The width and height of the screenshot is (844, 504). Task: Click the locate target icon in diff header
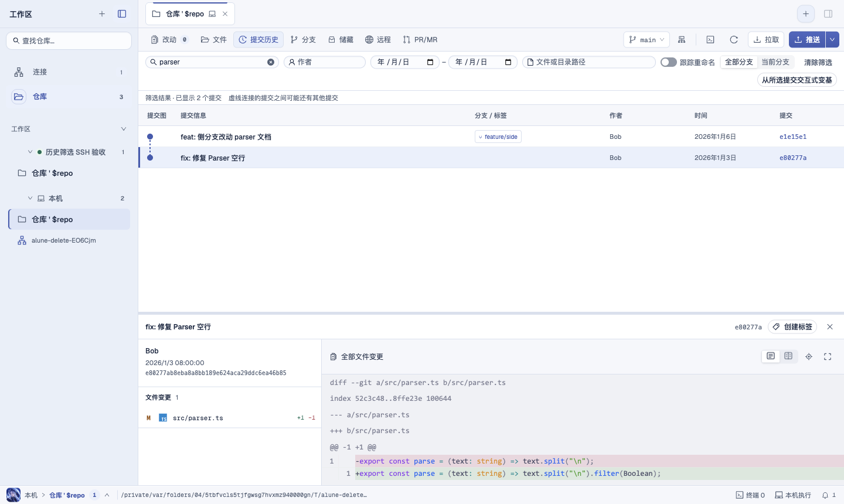click(x=809, y=356)
